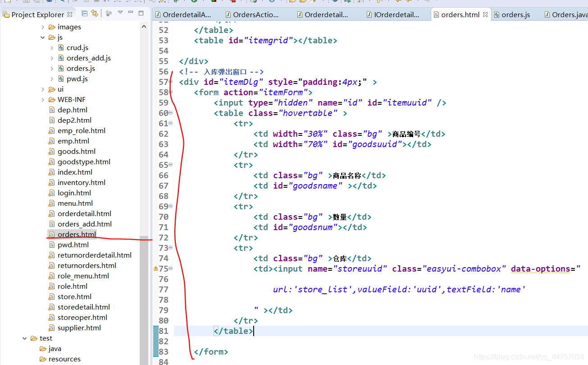This screenshot has width=588, height=365.
Task: Click the orderdetail.html file icon
Action: (x=52, y=214)
